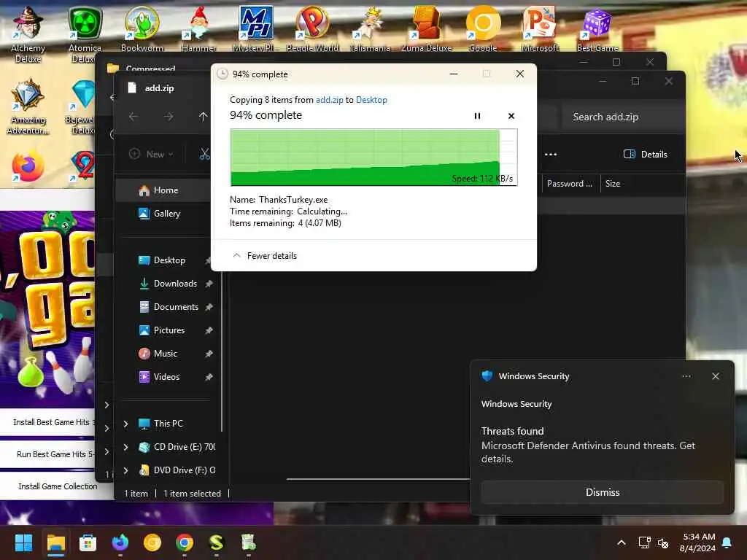Collapse with Fewer details

(x=264, y=256)
